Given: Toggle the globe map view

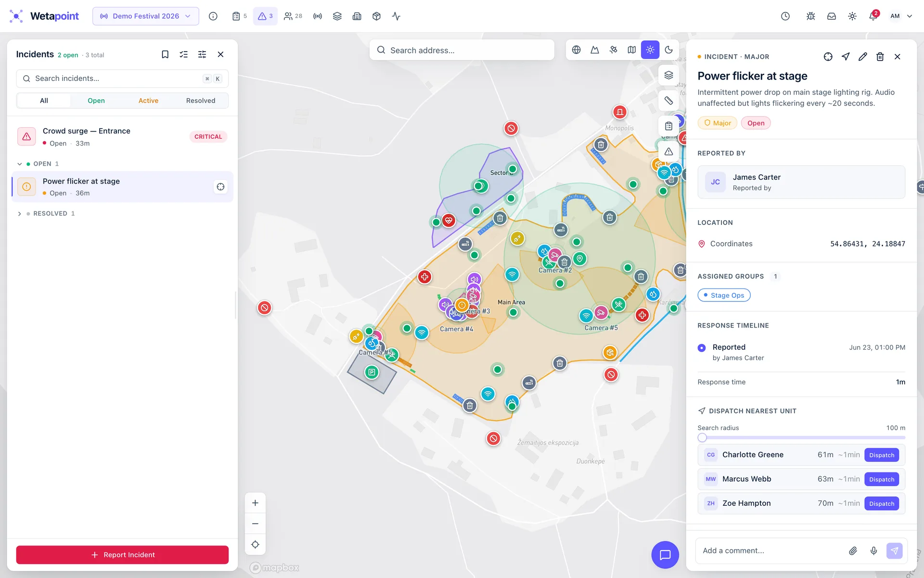Looking at the screenshot, I should (576, 50).
